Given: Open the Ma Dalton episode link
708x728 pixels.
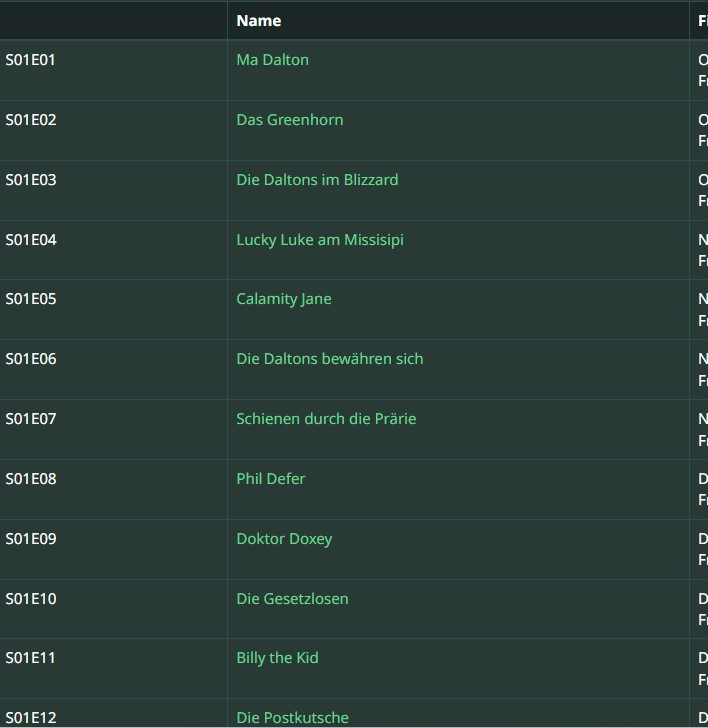Looking at the screenshot, I should click(x=272, y=60).
